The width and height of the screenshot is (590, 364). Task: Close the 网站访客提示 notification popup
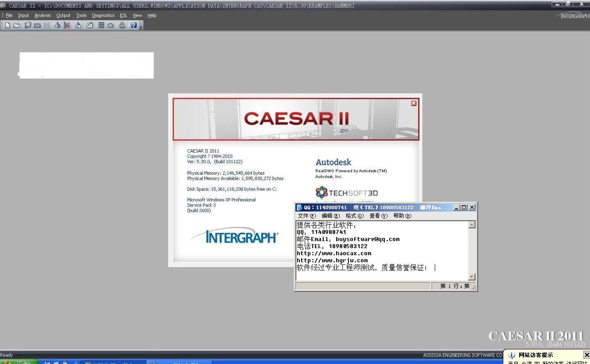coord(586,355)
